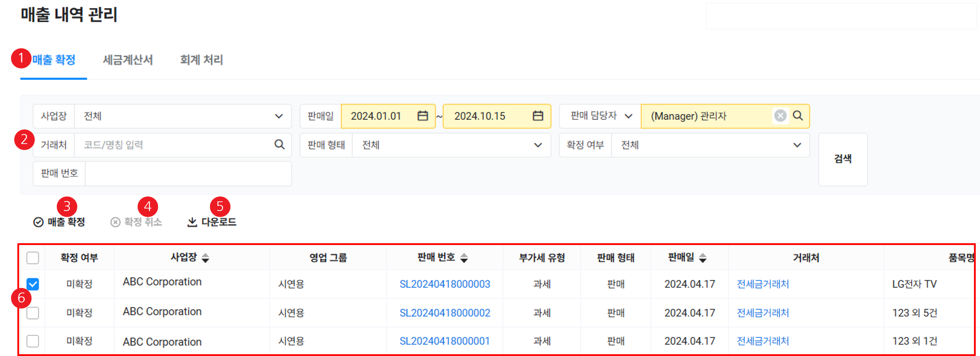The width and height of the screenshot is (980, 356).
Task: Switch to the 세금계산서 tab
Action: (x=127, y=60)
